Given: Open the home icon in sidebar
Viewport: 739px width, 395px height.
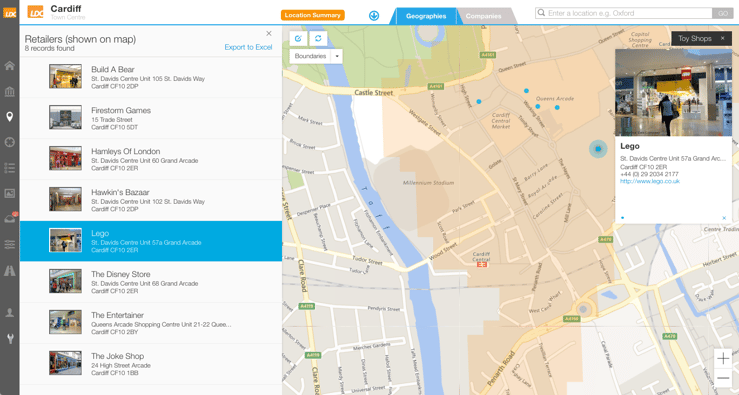Looking at the screenshot, I should pos(9,66).
